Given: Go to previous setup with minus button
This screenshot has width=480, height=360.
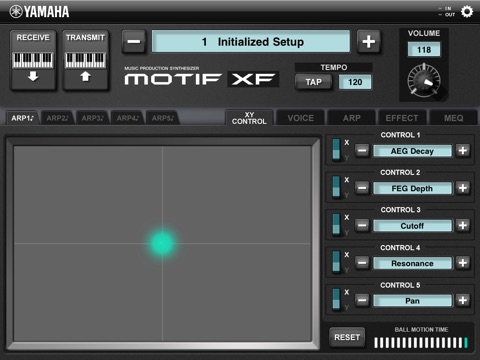Looking at the screenshot, I should tap(134, 42).
